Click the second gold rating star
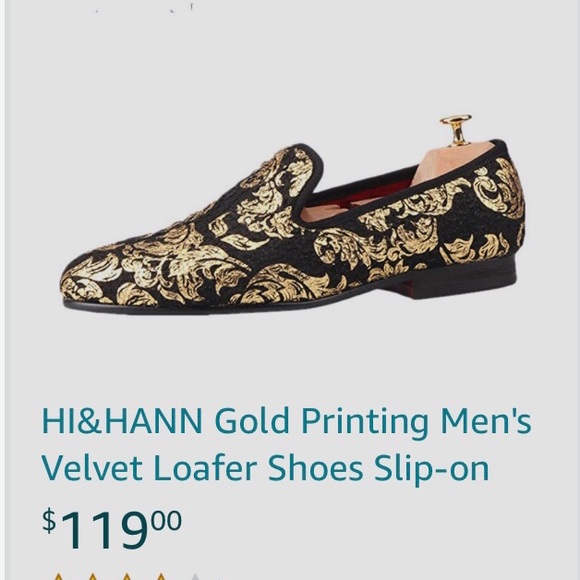The image size is (580, 580). 92,577
